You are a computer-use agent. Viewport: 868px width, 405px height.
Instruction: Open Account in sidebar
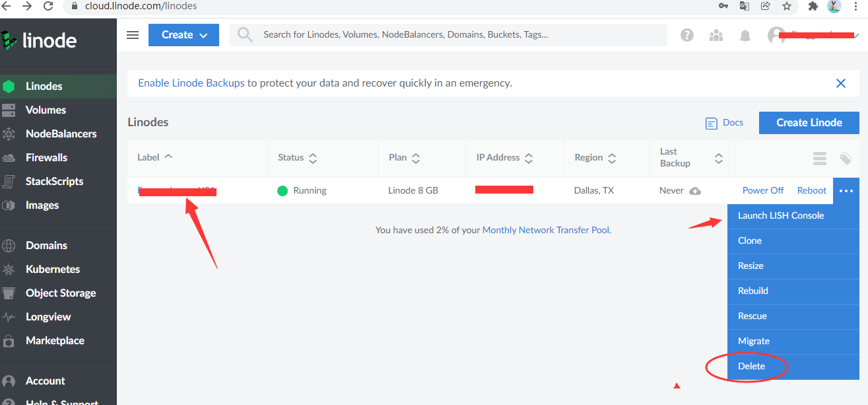click(58, 381)
